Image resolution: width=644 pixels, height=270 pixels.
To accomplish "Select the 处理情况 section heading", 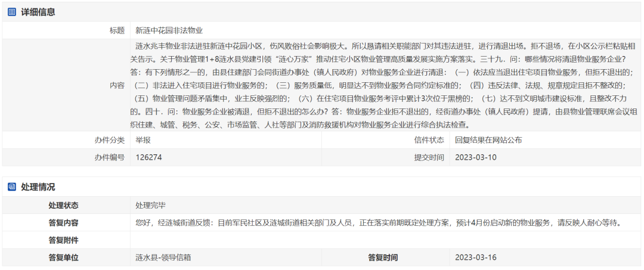I will tap(38, 187).
